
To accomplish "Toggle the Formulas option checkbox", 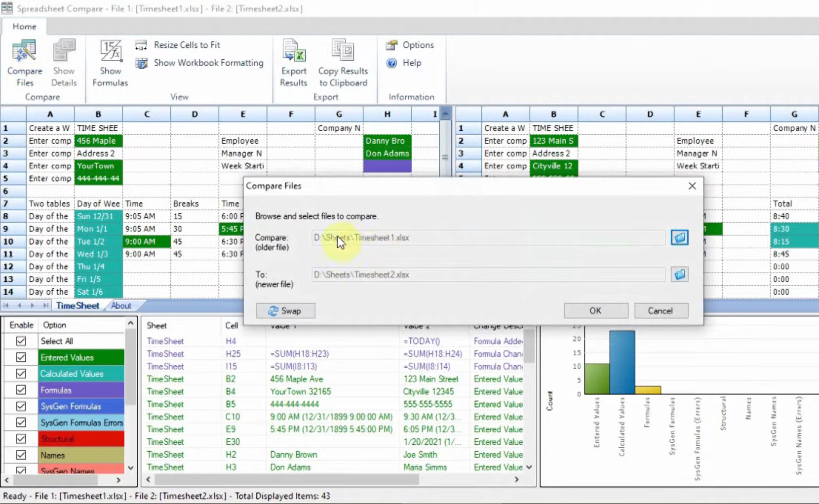I will pyautogui.click(x=21, y=390).
